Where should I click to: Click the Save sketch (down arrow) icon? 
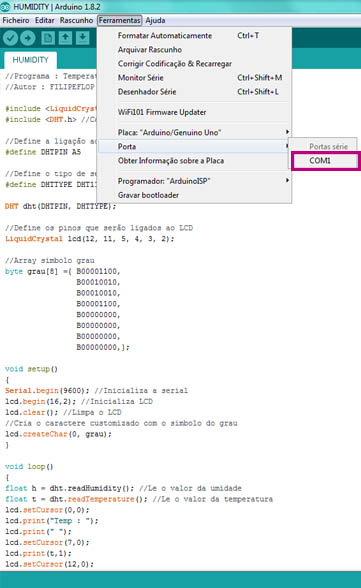[82, 38]
